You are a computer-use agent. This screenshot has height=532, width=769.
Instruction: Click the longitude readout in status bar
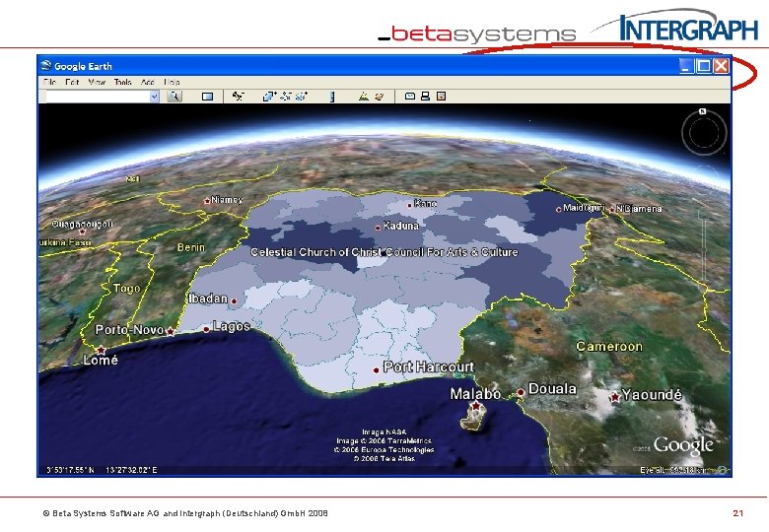tap(131, 470)
